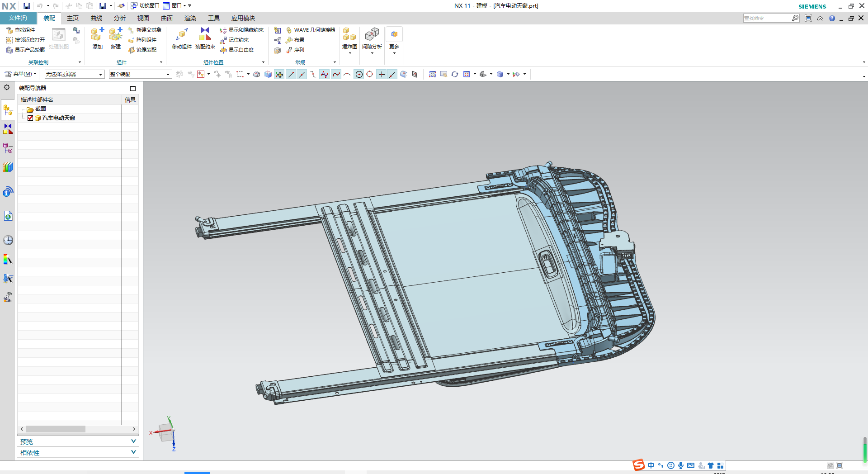Switch to the 应用模块 (Application) ribbon tab
Screen dimensions: 868x474
243,18
